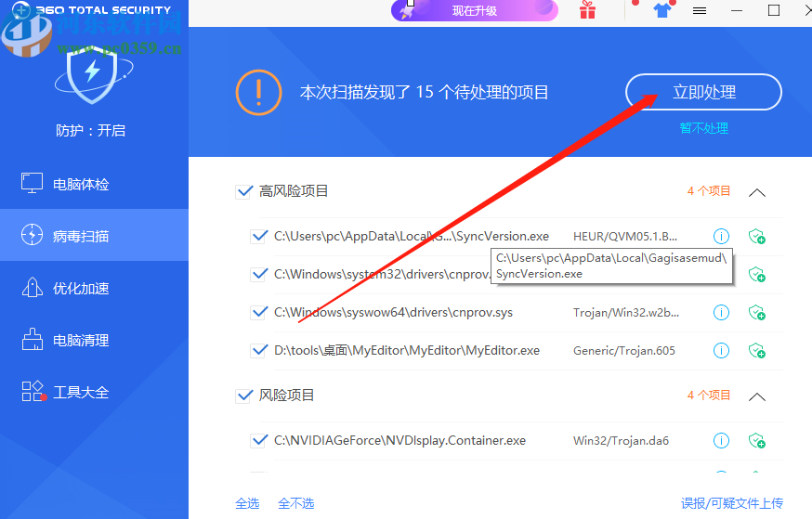Click the gift box icon
Screen dimensions: 812x519
pyautogui.click(x=587, y=10)
